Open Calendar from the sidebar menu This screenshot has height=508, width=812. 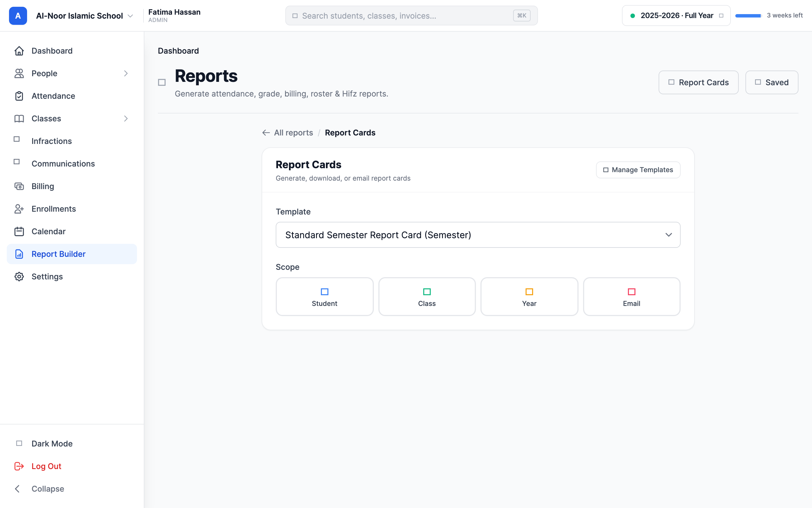point(72,231)
